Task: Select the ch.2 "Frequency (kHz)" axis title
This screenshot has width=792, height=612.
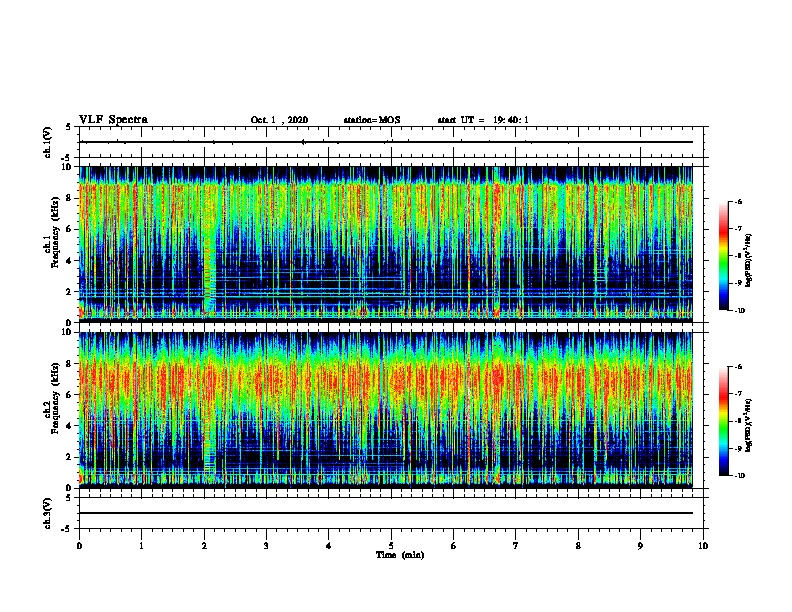Action: click(x=55, y=398)
